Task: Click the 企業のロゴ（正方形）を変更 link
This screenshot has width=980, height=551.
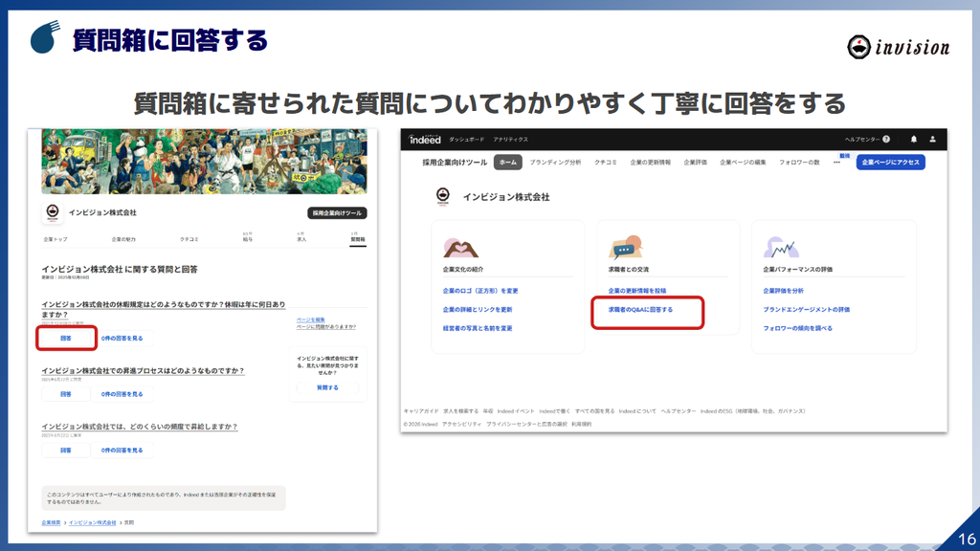Action: point(480,291)
